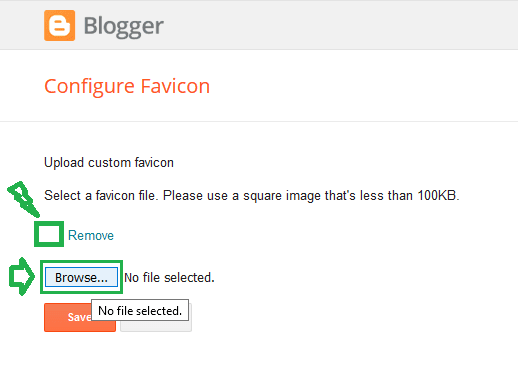Click the green pencil-shaped annotation mark
The height and width of the screenshot is (374, 518).
pos(23,199)
